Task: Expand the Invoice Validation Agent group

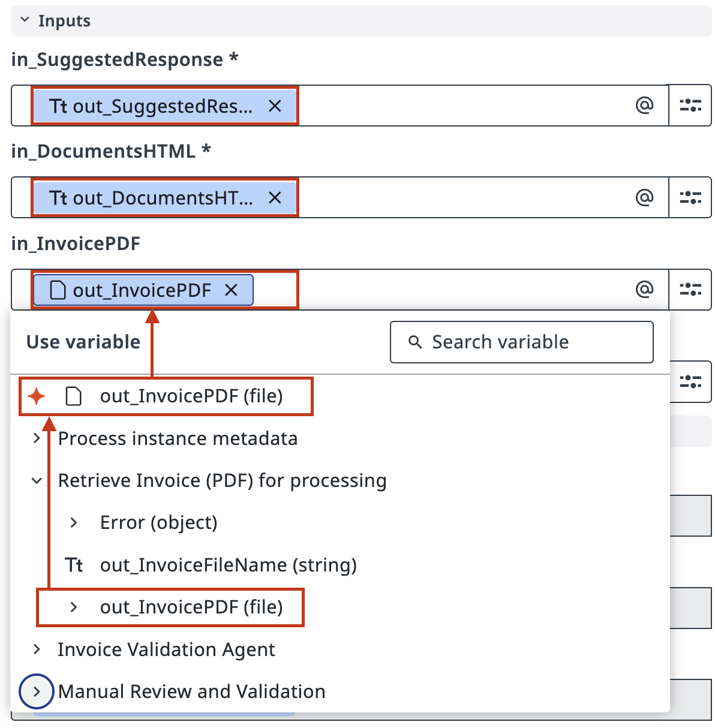Action: click(x=37, y=649)
